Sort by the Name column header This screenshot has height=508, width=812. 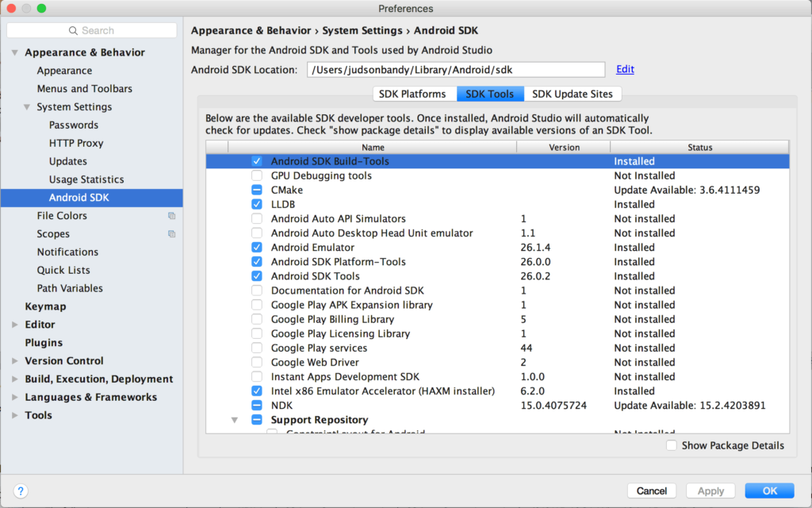(373, 147)
